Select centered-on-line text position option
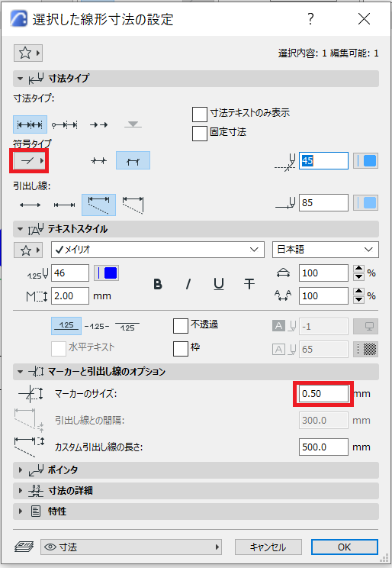The image size is (392, 568). tap(97, 327)
